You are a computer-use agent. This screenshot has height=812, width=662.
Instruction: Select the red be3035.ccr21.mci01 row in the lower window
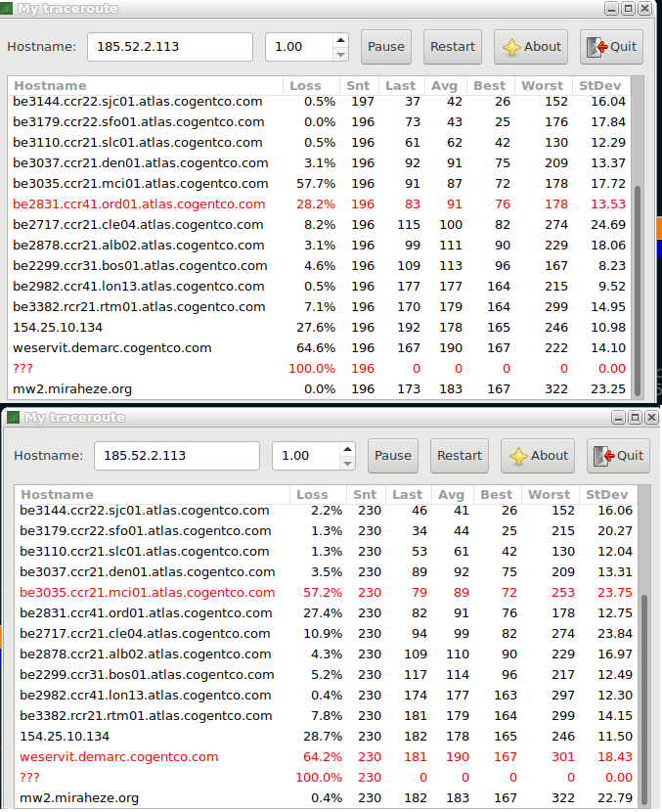(x=326, y=593)
